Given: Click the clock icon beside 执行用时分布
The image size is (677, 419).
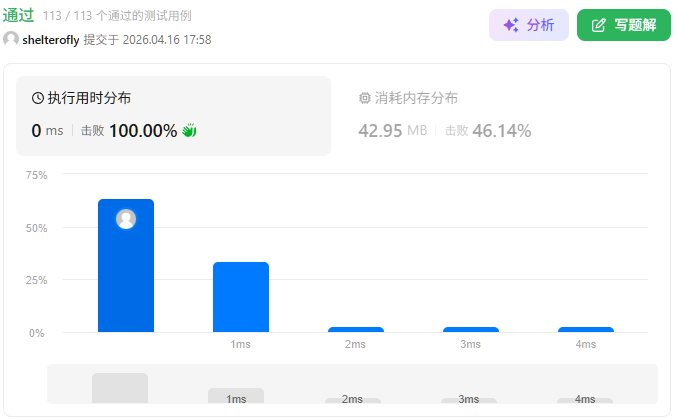Looking at the screenshot, I should click(x=38, y=98).
